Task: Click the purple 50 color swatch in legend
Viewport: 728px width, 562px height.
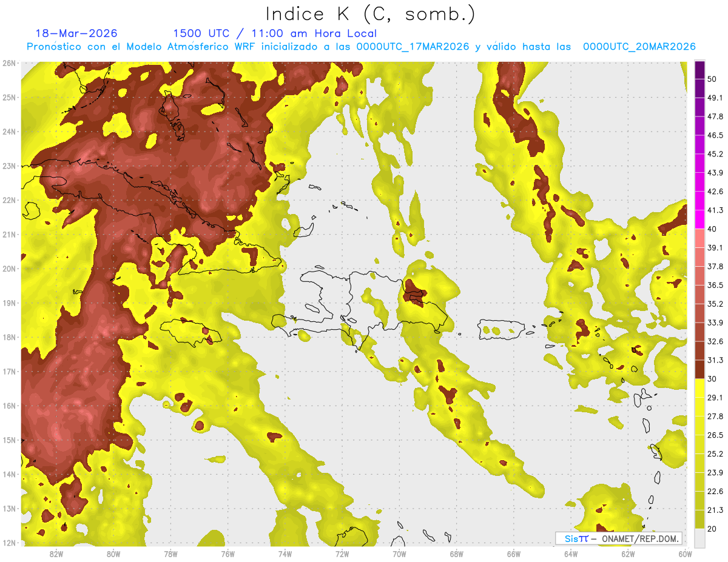Action: click(699, 70)
